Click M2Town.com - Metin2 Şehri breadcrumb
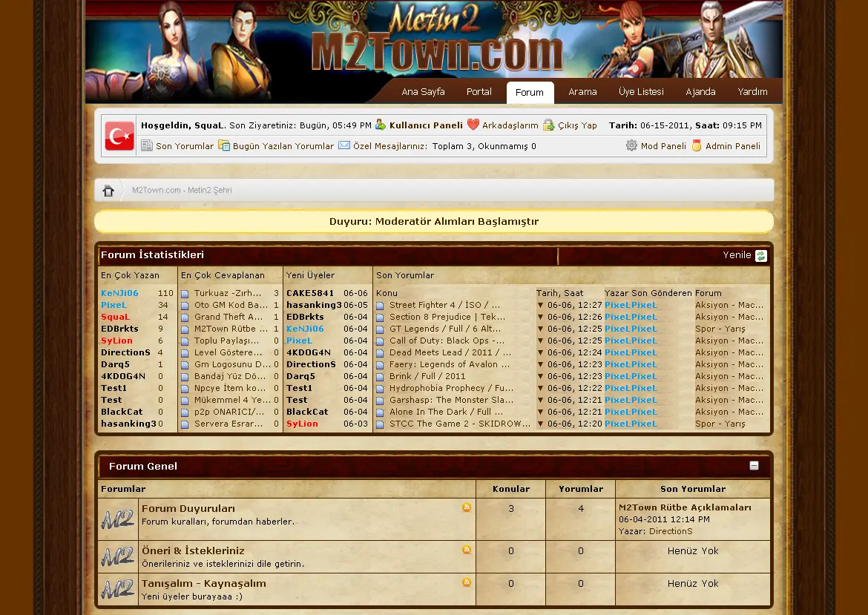 pos(182,191)
